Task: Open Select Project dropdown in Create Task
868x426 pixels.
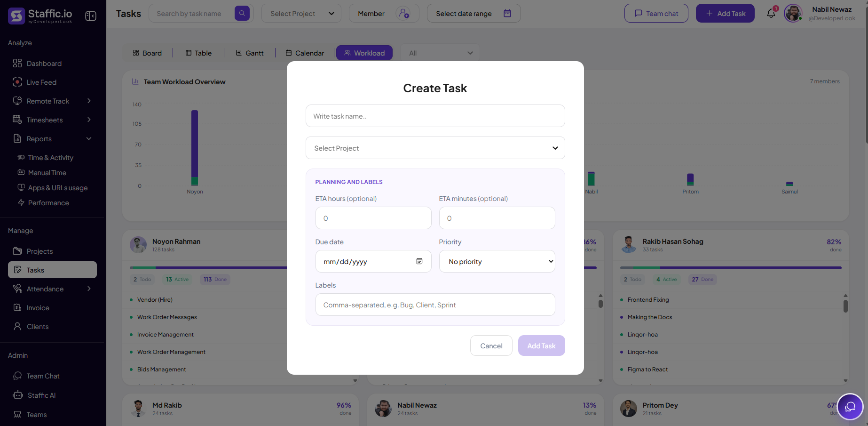Action: tap(435, 148)
